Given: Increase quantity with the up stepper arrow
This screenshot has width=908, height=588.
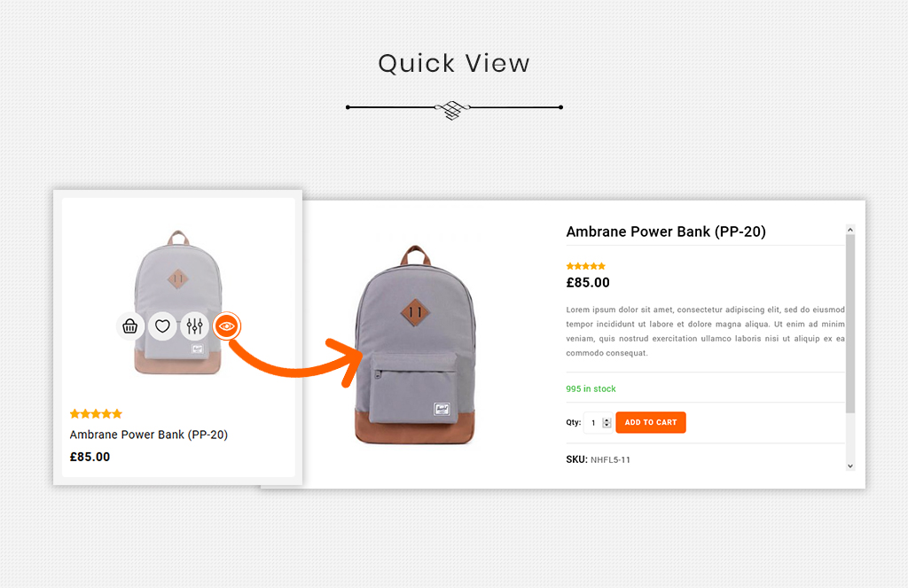Looking at the screenshot, I should click(607, 420).
